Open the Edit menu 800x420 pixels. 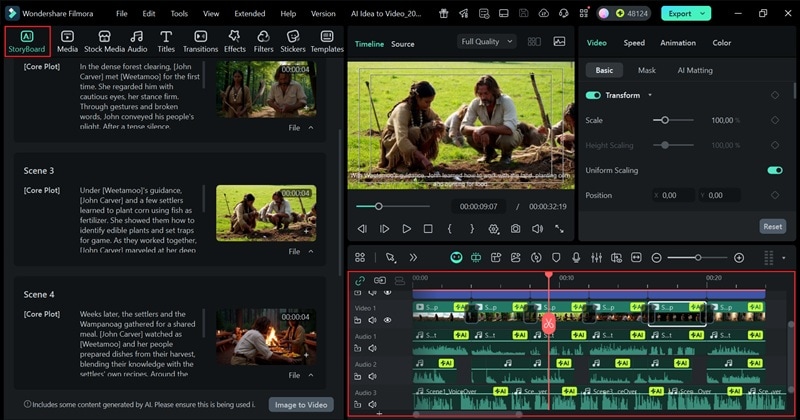[x=148, y=14]
